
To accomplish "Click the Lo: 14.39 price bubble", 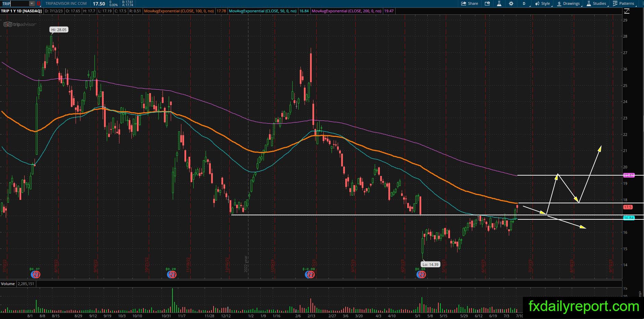I will click(x=430, y=265).
